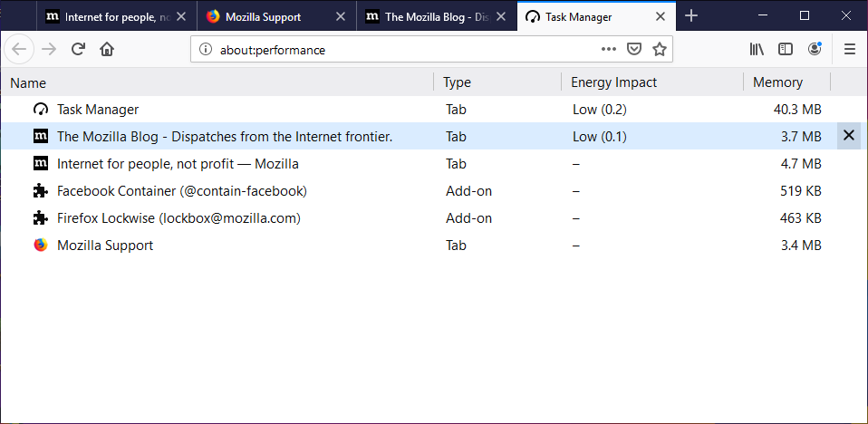This screenshot has height=424, width=868.
Task: Click Low (0.2) energy impact value
Action: pyautogui.click(x=600, y=110)
